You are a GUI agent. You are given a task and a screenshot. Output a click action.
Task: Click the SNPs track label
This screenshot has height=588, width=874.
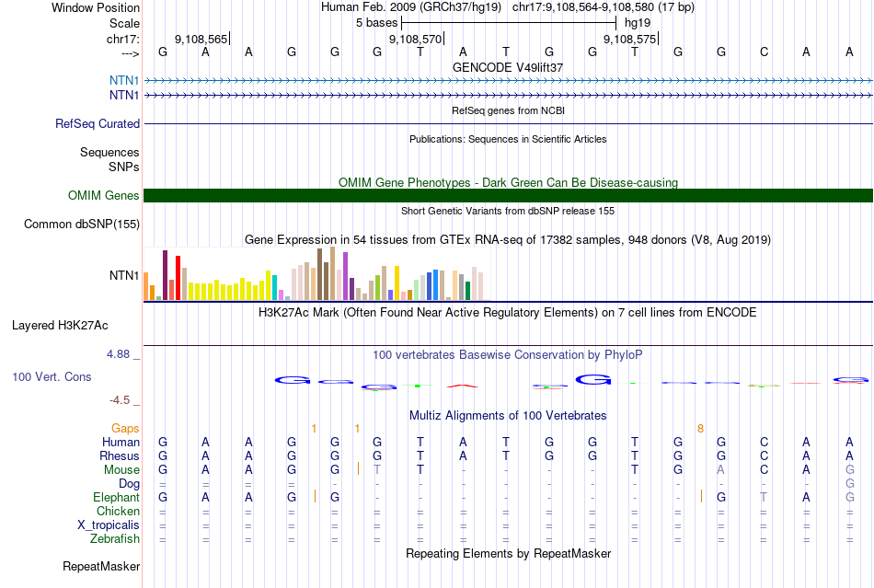point(124,167)
